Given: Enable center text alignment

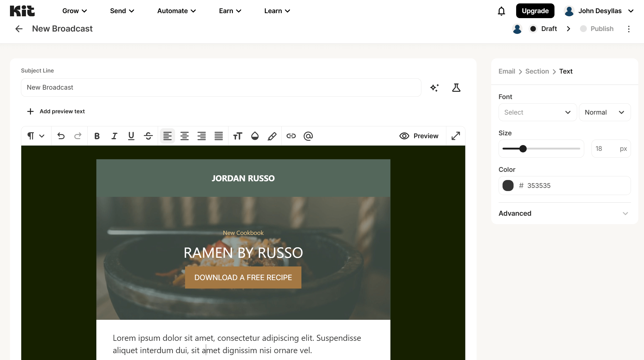Looking at the screenshot, I should (184, 136).
